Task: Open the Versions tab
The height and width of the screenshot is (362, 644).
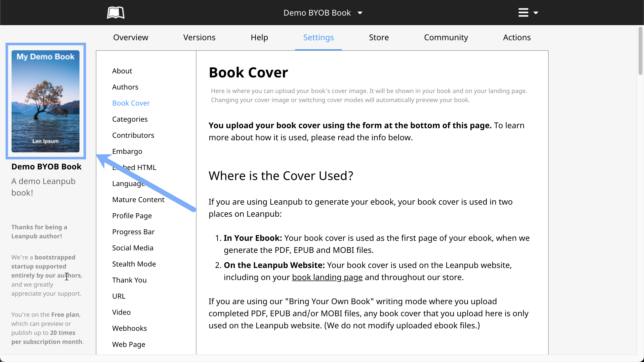Action: (199, 37)
